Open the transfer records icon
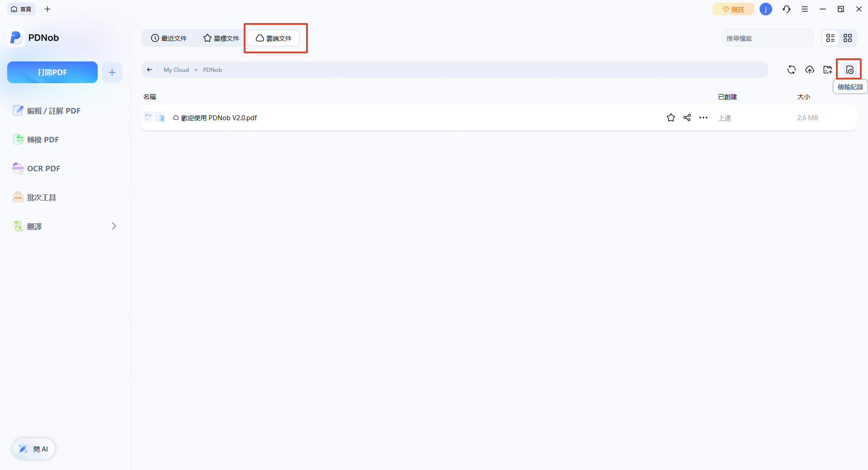 coord(849,70)
